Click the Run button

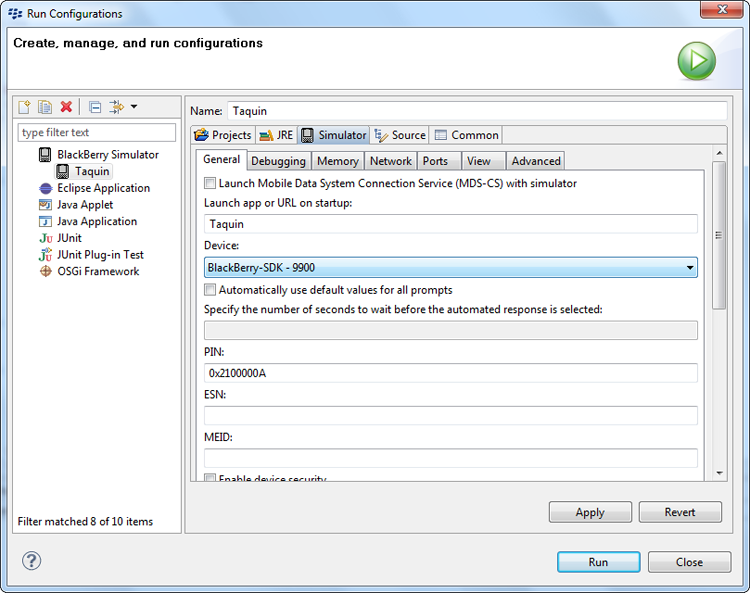(598, 562)
